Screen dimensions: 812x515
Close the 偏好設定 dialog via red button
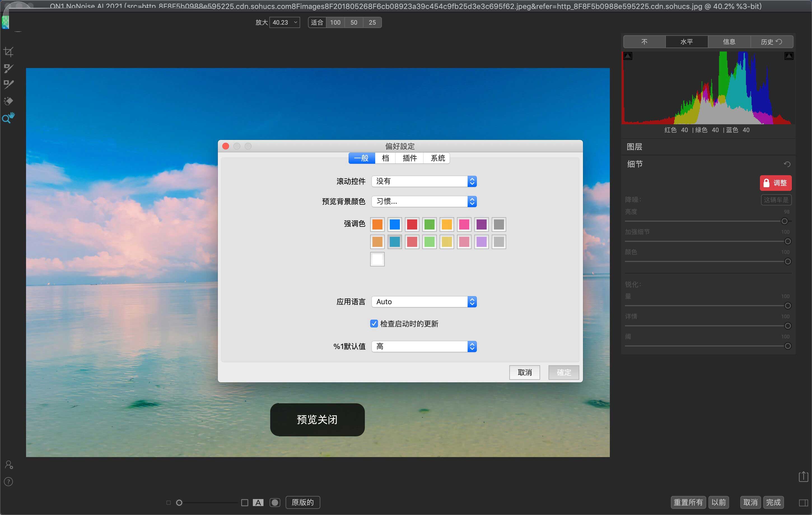(226, 146)
